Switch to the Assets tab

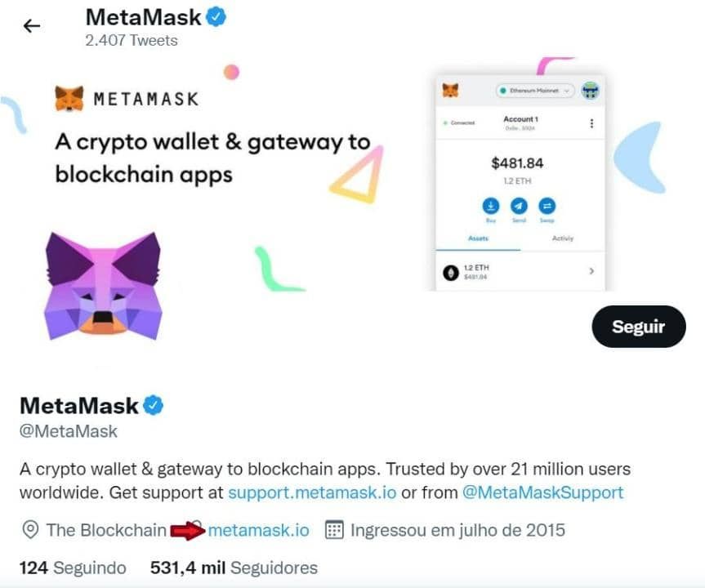click(477, 237)
